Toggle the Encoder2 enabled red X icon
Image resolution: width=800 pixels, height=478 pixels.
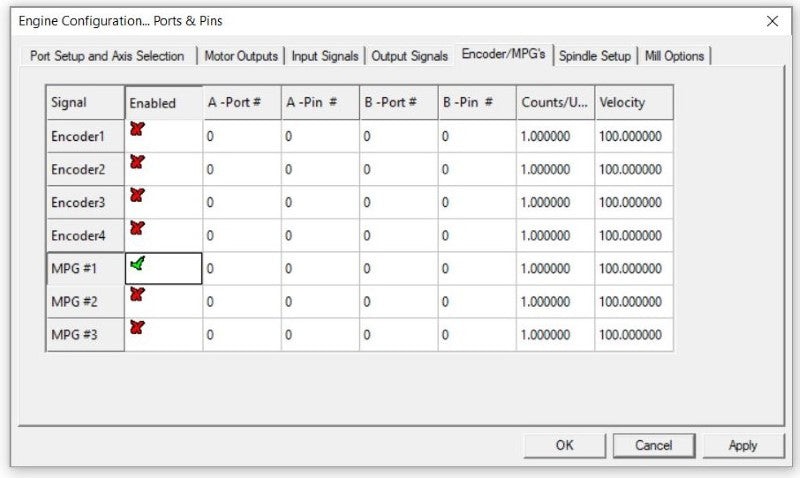pos(137,162)
